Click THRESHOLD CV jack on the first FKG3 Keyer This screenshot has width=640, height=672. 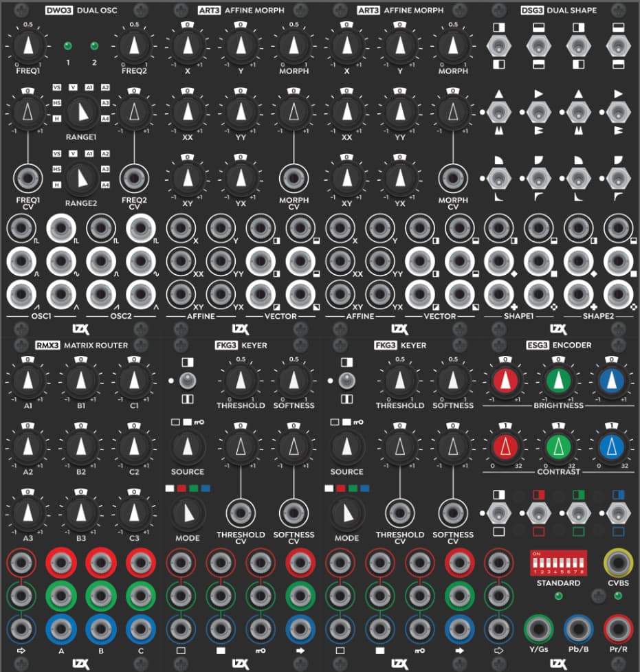241,513
